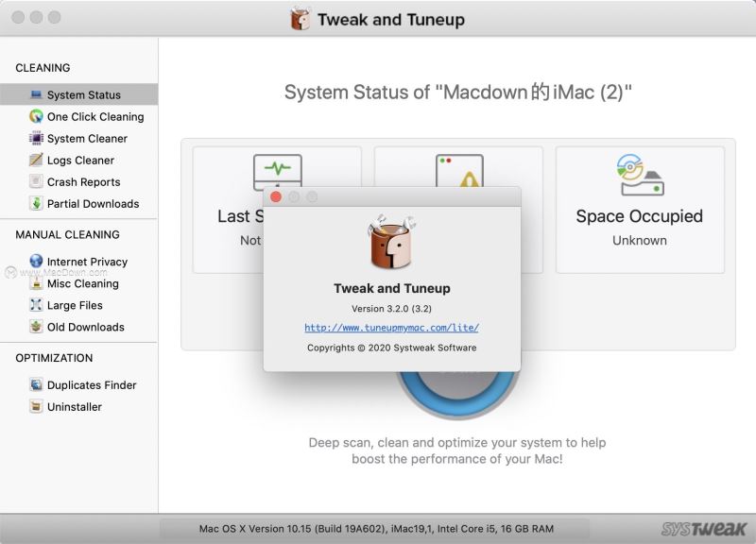Open Duplicates Finder tool
This screenshot has height=544, width=756.
coord(78,384)
